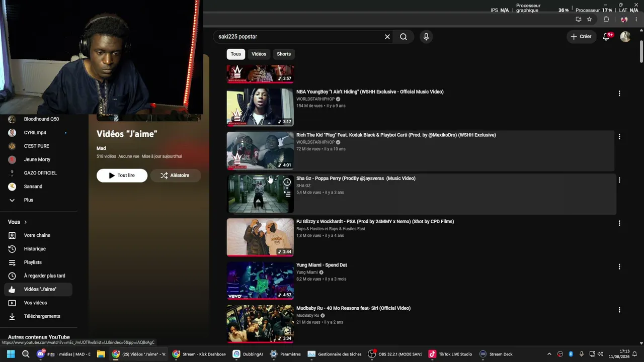Click the Aléatoire shuffle button

click(x=175, y=175)
